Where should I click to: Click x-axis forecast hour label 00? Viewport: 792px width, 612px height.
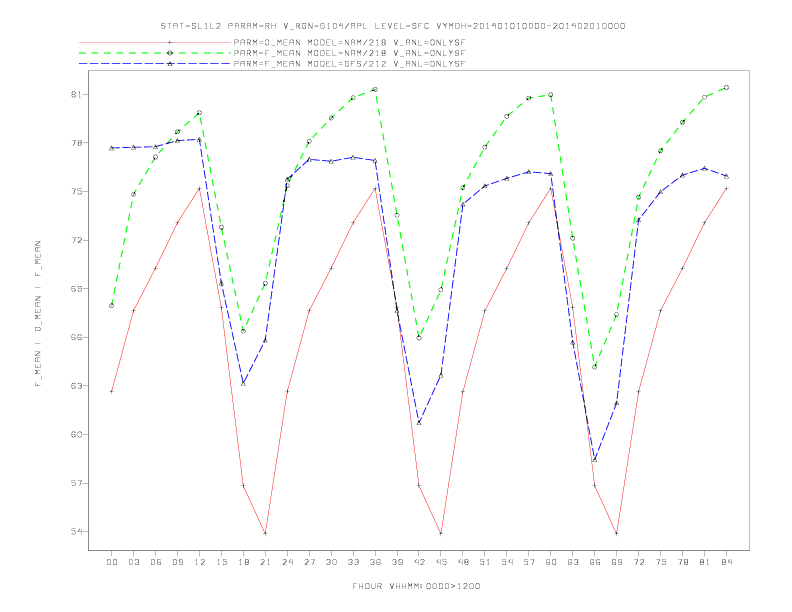112,562
